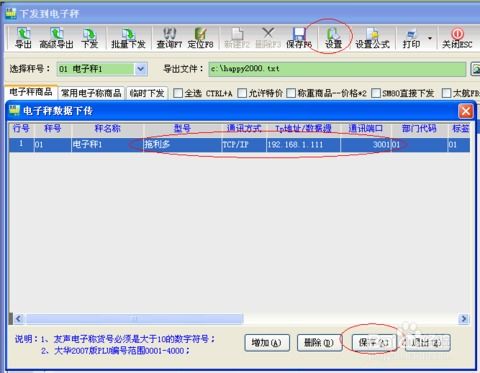Click the 秤名称 column header
Screen dimensions: 480x373
[107, 128]
